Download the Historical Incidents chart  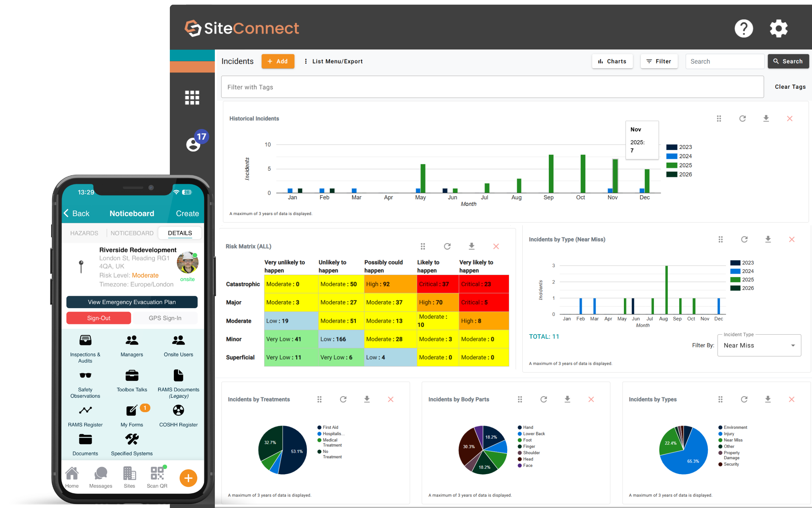point(766,119)
